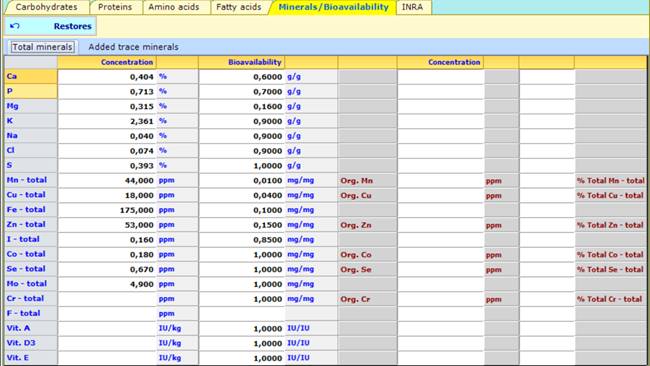Edit S concentration value 0,393

107,165
